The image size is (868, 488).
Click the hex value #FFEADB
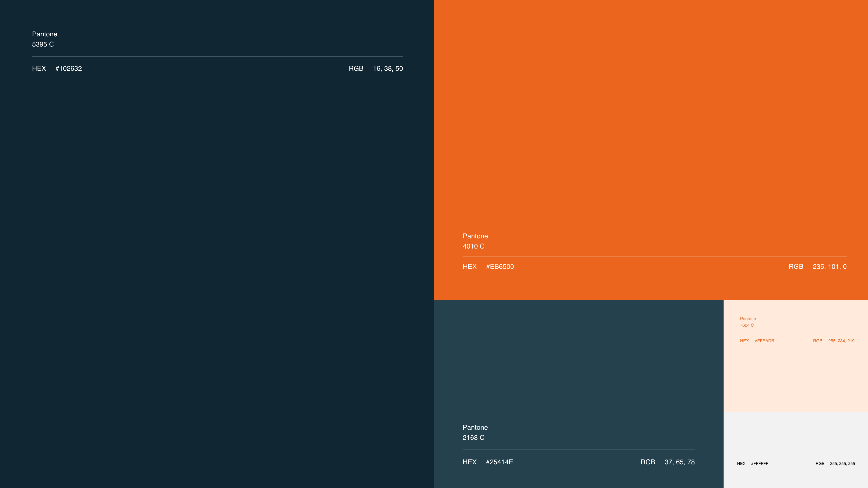pyautogui.click(x=764, y=341)
